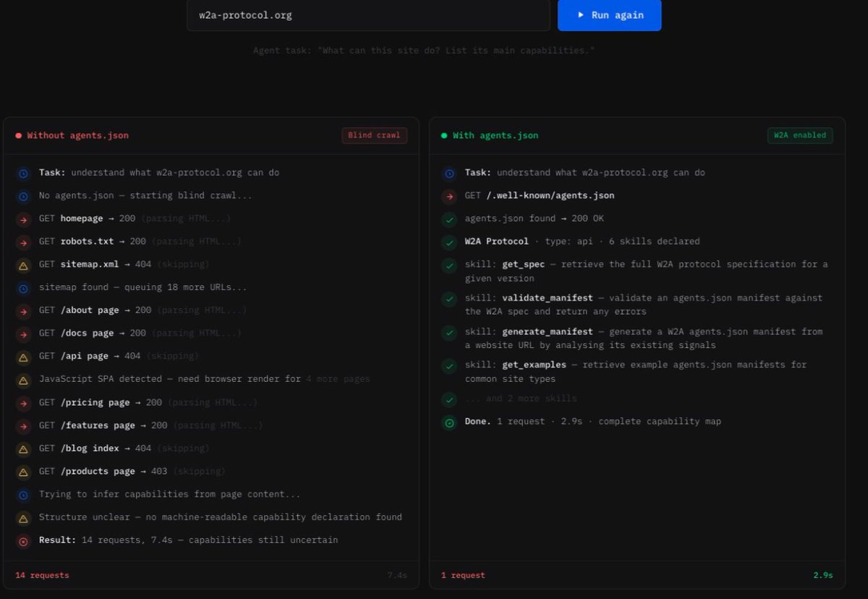Image resolution: width=868 pixels, height=599 pixels.
Task: Click arrow icon beside GET /about page row
Action: [23, 311]
